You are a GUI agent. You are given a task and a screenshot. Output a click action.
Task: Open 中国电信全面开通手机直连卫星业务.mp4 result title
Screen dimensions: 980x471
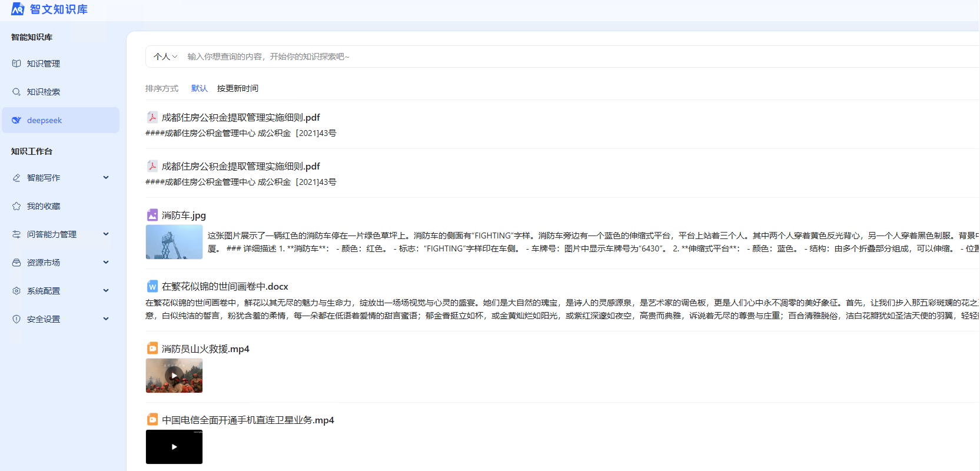(x=248, y=420)
